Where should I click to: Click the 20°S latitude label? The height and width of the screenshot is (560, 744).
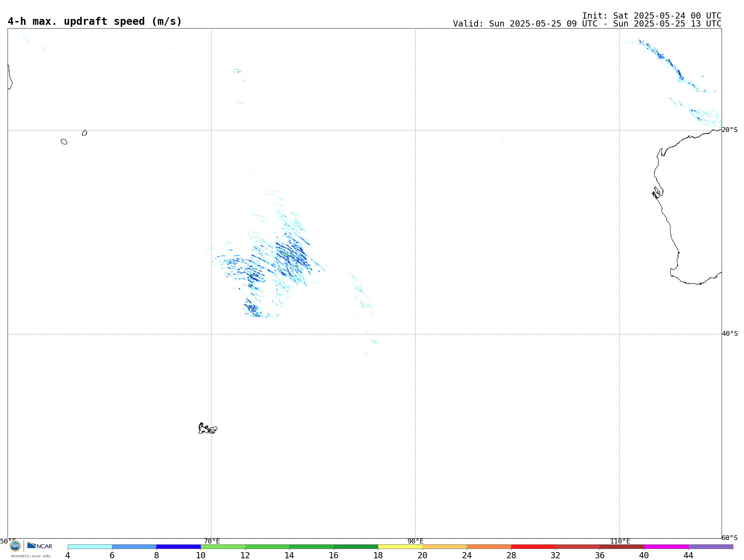point(730,129)
